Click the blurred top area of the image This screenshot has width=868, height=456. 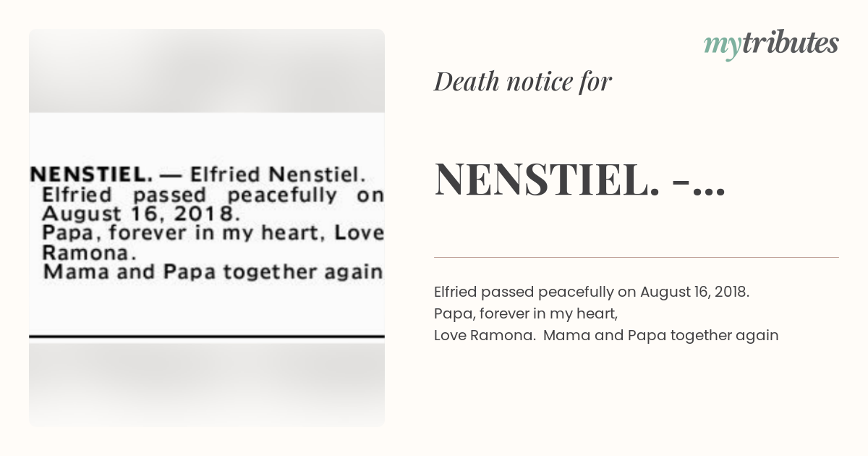pyautogui.click(x=207, y=71)
